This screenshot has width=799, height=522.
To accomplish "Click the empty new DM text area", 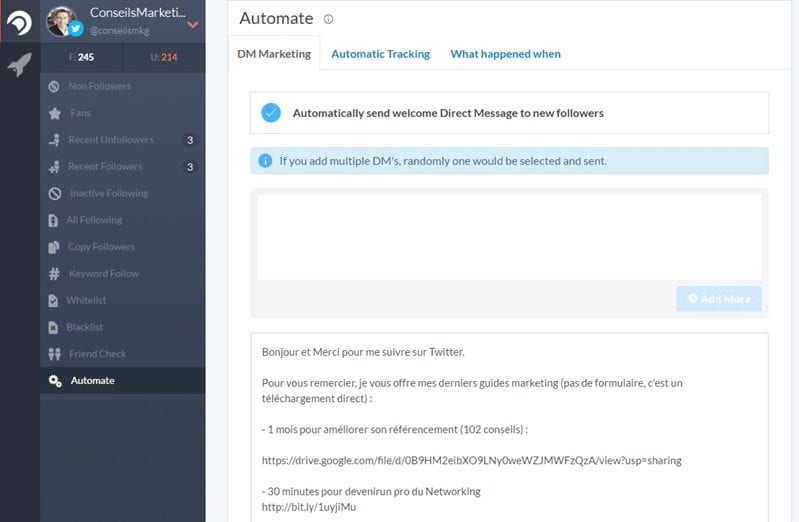I will pyautogui.click(x=509, y=237).
